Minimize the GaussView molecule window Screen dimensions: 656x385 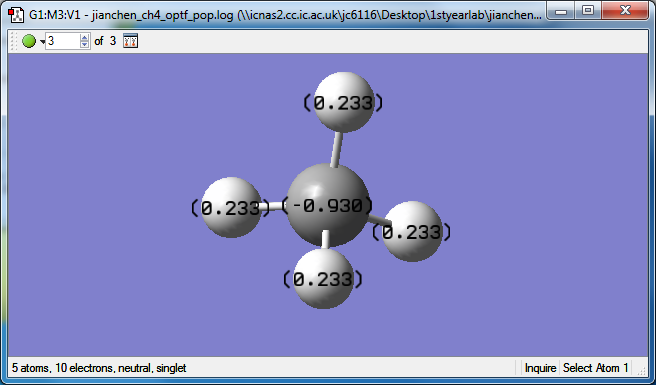coord(561,10)
